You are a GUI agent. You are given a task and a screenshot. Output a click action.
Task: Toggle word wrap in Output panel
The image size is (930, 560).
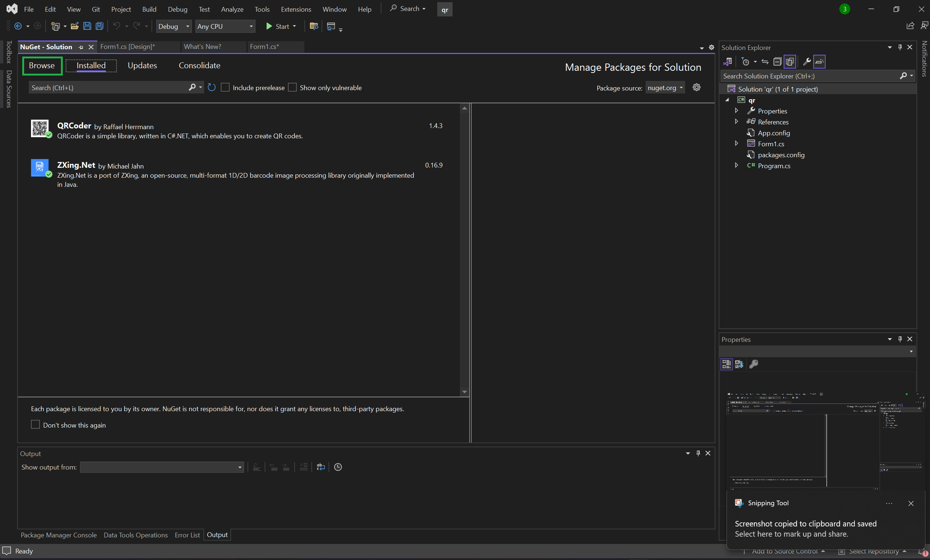point(321,467)
